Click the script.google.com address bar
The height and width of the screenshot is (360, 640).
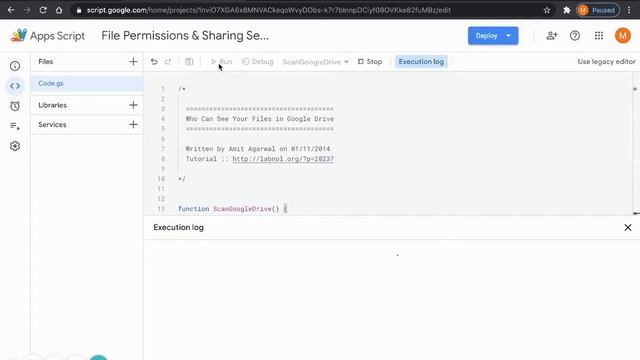[x=269, y=10]
